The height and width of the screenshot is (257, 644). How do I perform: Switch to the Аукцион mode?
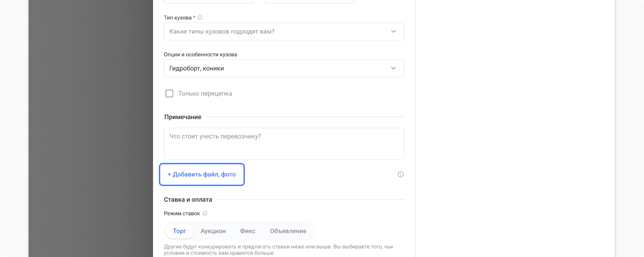click(213, 231)
